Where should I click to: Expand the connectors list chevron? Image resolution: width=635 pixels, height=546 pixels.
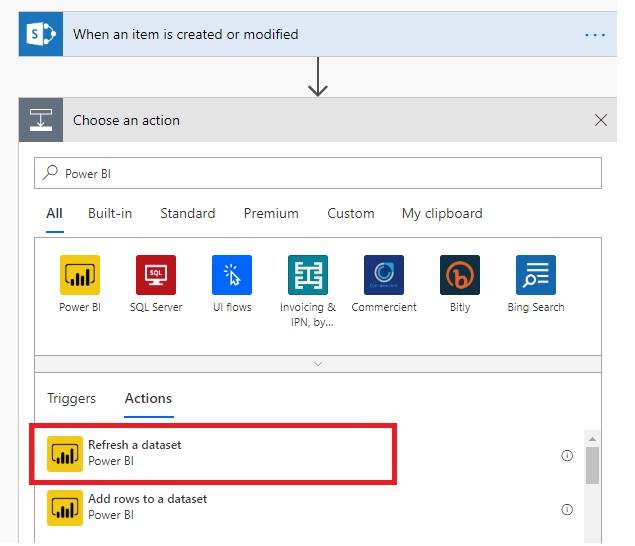(318, 364)
